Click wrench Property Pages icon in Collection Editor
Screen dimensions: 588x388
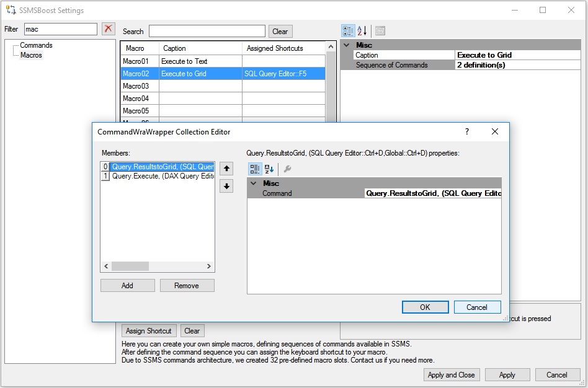pyautogui.click(x=288, y=169)
